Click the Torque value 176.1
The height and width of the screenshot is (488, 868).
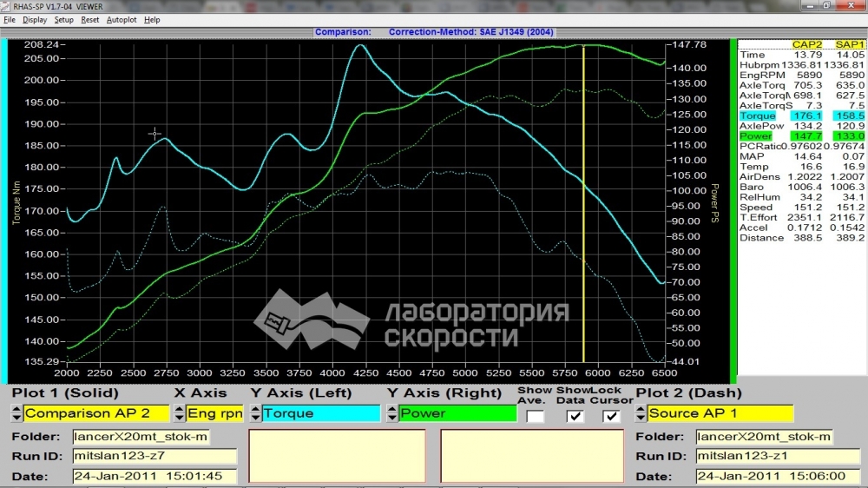(x=806, y=115)
